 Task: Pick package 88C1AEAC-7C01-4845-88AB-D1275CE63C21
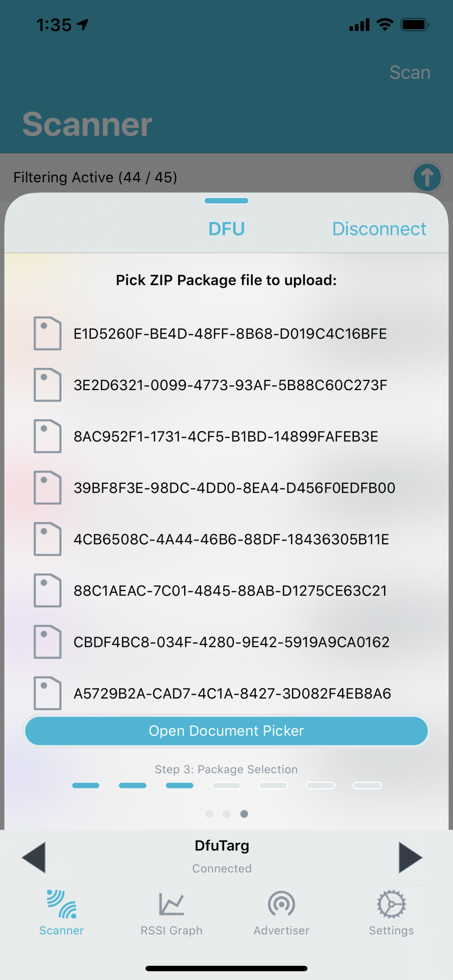pyautogui.click(x=230, y=591)
